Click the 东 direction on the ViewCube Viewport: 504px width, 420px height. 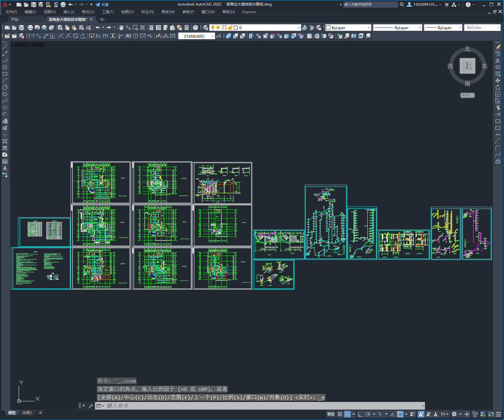coord(484,66)
